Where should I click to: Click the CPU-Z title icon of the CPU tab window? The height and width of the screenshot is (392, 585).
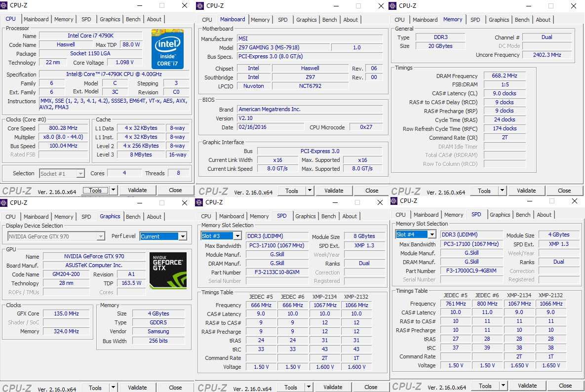pos(4,5)
